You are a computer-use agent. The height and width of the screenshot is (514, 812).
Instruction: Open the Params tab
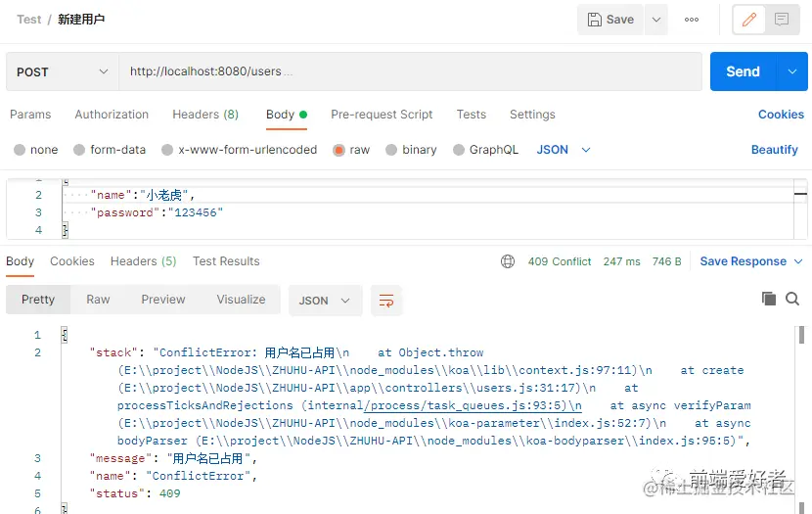[30, 114]
